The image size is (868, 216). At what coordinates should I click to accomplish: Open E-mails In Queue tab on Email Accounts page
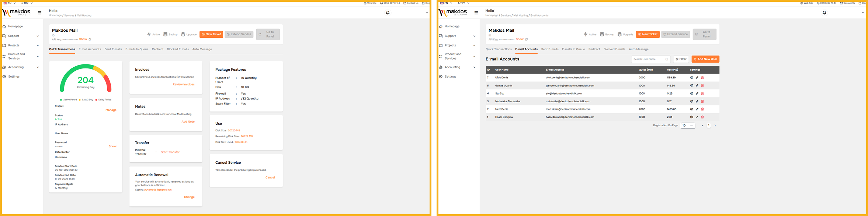(x=573, y=49)
